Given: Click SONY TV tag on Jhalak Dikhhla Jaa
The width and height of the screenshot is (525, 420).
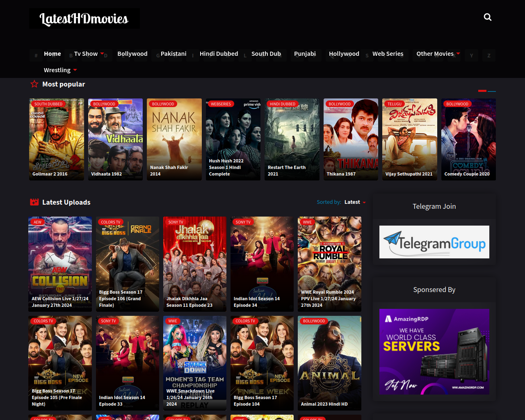Looking at the screenshot, I should tap(176, 222).
